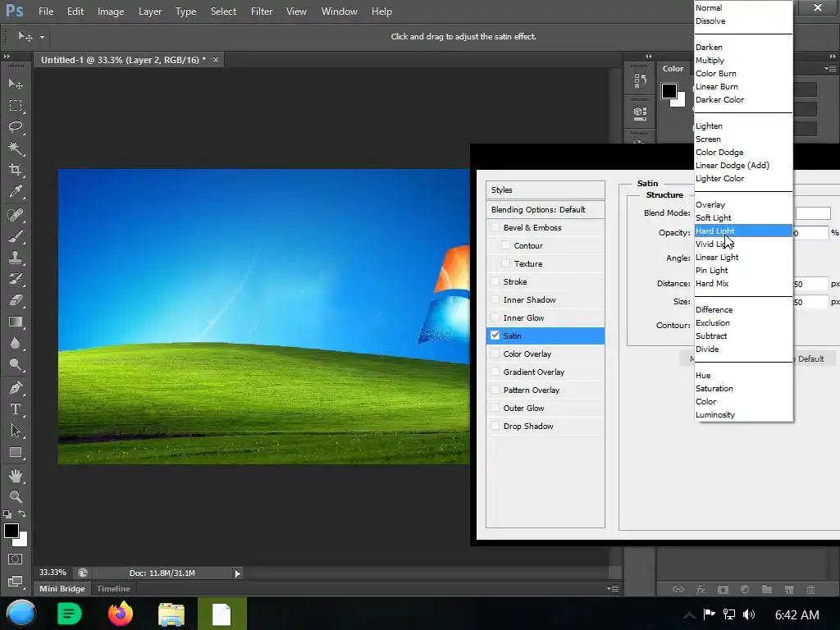Select the Rectangular Marquee tool
This screenshot has height=630, width=840.
tap(16, 106)
